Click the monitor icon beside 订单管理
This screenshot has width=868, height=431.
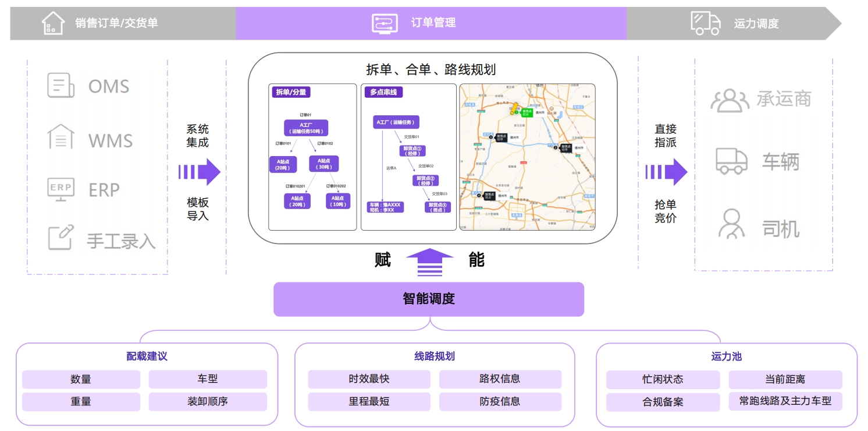click(385, 23)
